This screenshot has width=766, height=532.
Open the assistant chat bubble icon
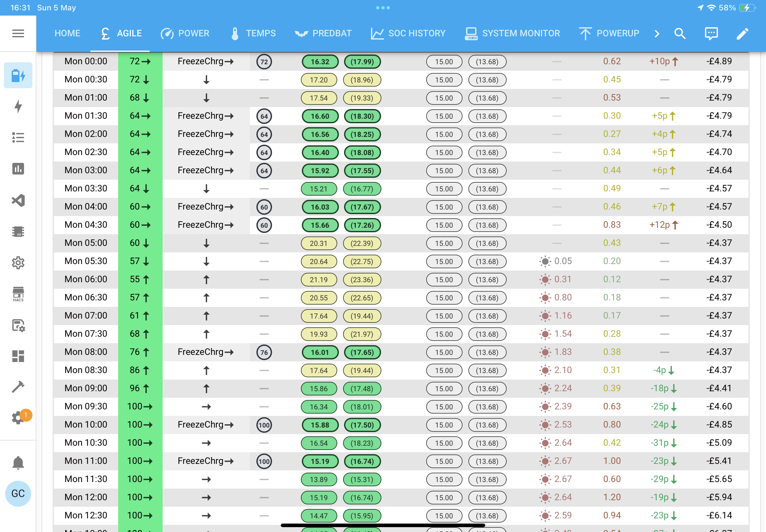[711, 33]
